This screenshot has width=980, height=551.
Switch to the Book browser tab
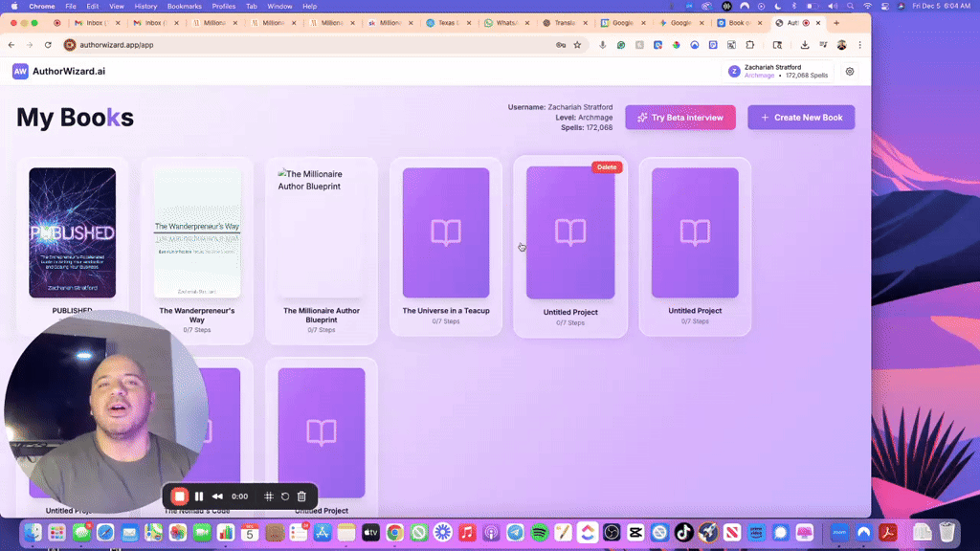[739, 23]
